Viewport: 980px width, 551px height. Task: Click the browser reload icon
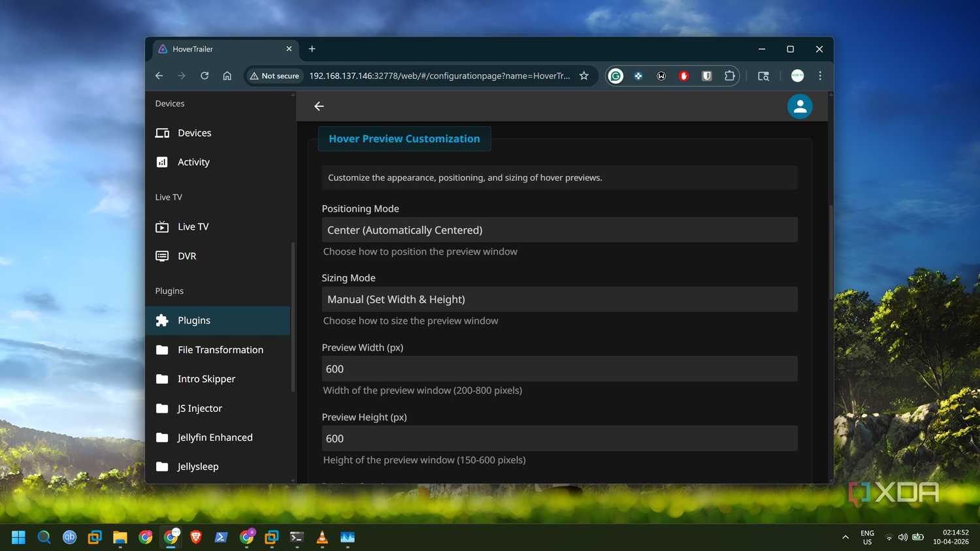(204, 76)
